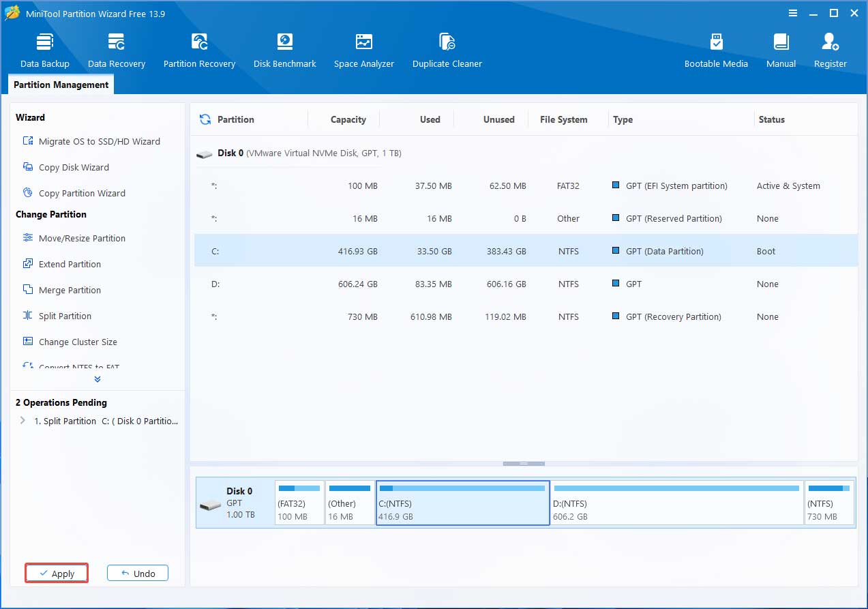
Task: Open Partition Recovery
Action: pyautogui.click(x=199, y=50)
